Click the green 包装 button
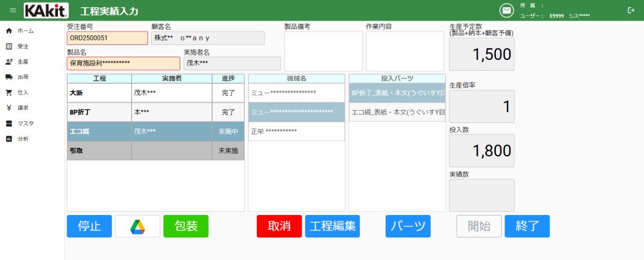This screenshot has height=260, width=644. 185,226
